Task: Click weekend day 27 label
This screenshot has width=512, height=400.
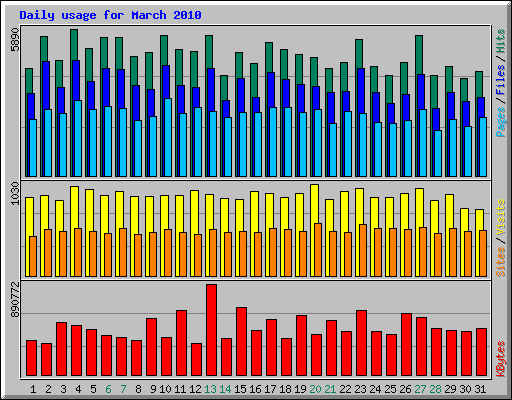Action: tap(420, 389)
